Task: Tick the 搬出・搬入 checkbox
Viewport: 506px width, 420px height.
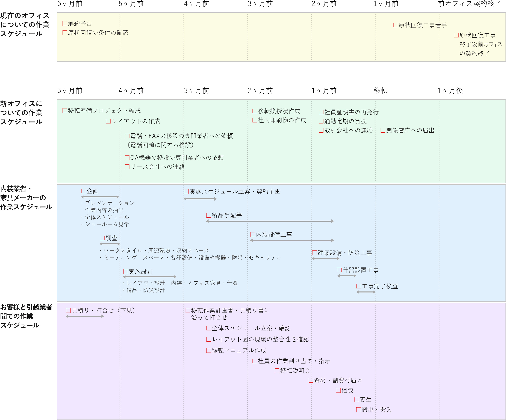Action: pos(359,410)
